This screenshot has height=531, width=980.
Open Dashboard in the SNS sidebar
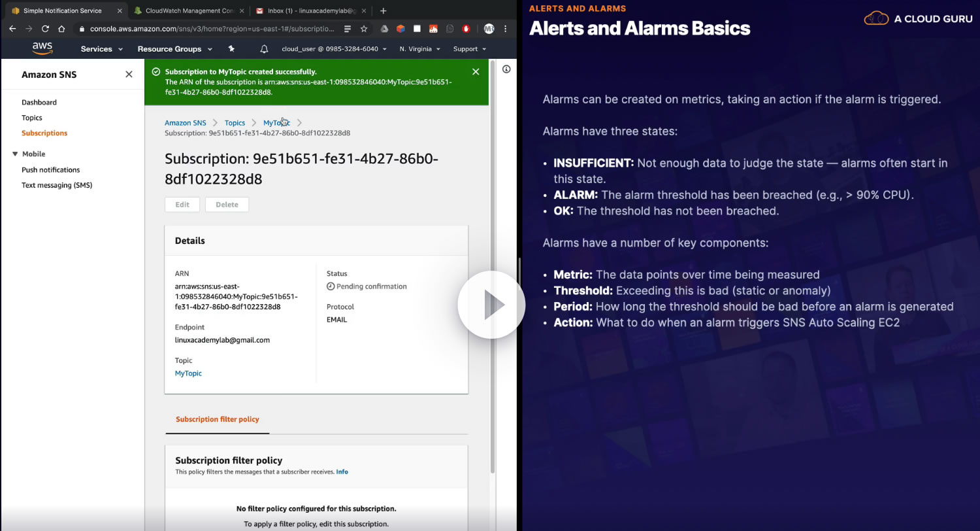click(39, 102)
